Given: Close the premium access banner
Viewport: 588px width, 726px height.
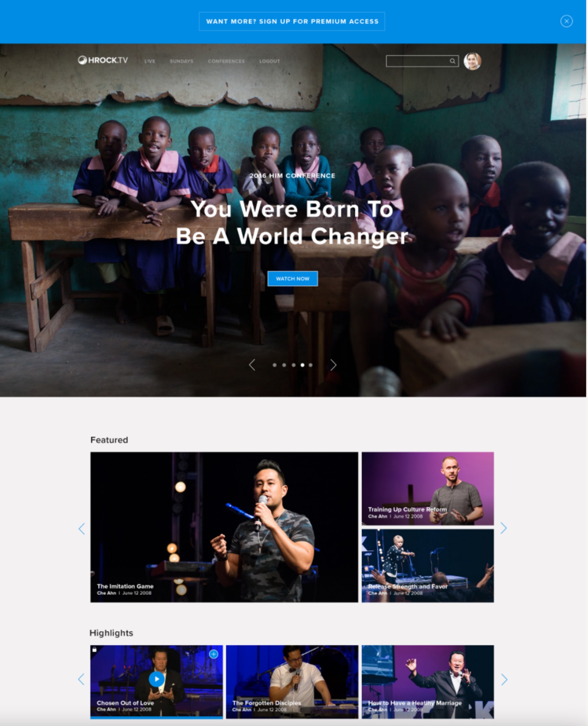Looking at the screenshot, I should 566,21.
